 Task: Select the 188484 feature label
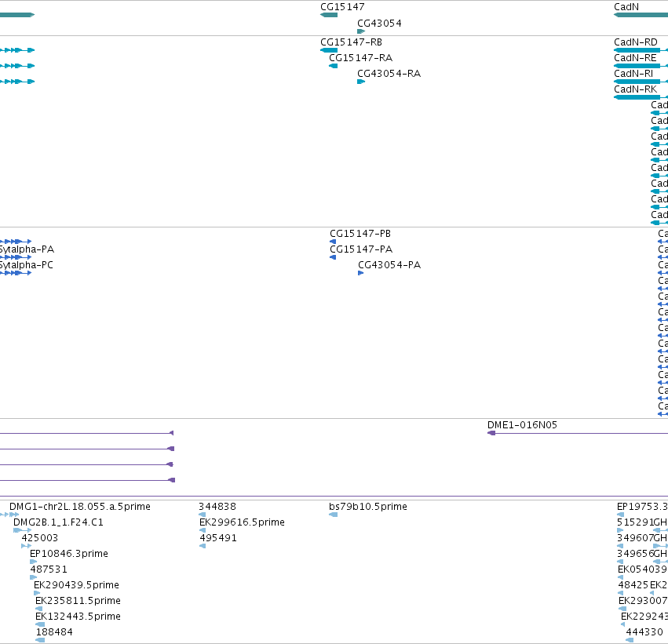(54, 632)
